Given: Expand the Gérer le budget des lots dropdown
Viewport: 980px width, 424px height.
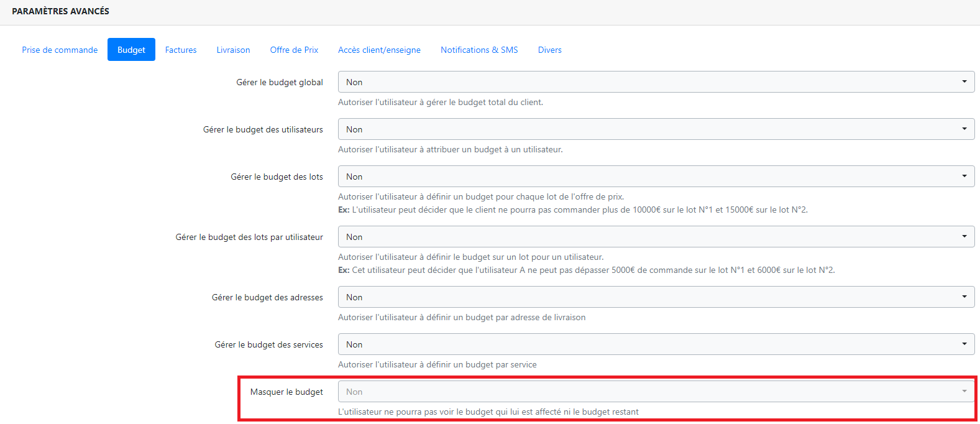Looking at the screenshot, I should (x=656, y=177).
